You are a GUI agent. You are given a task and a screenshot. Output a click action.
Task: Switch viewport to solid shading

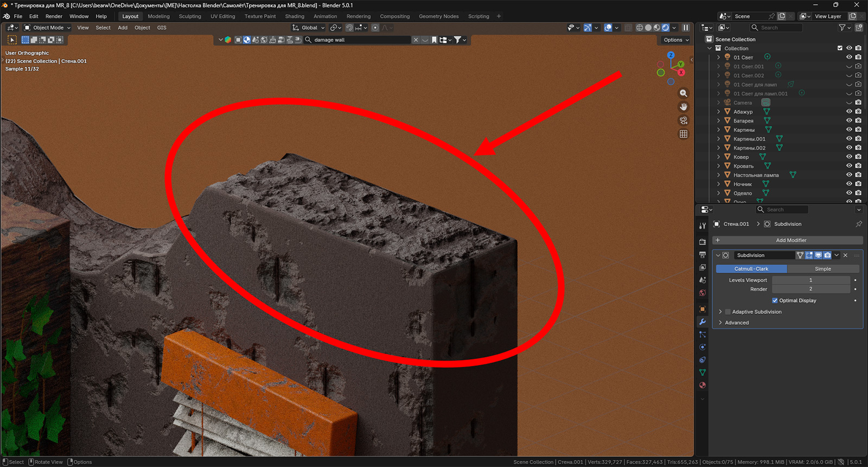(648, 28)
